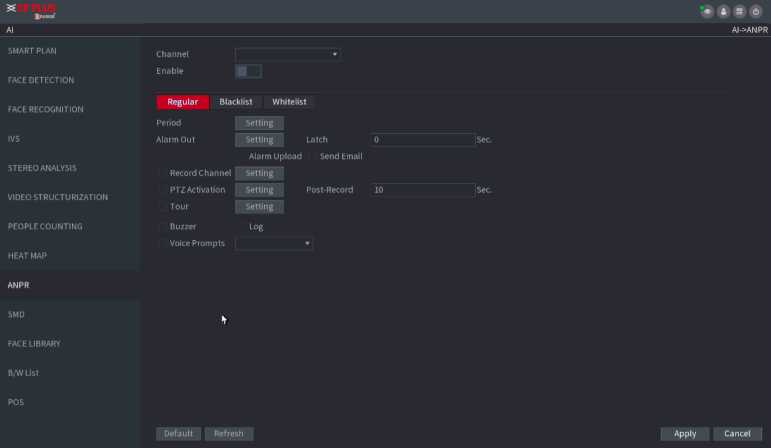Tick the PTZ Activation checkbox
Screen dimensions: 771x448
point(163,190)
